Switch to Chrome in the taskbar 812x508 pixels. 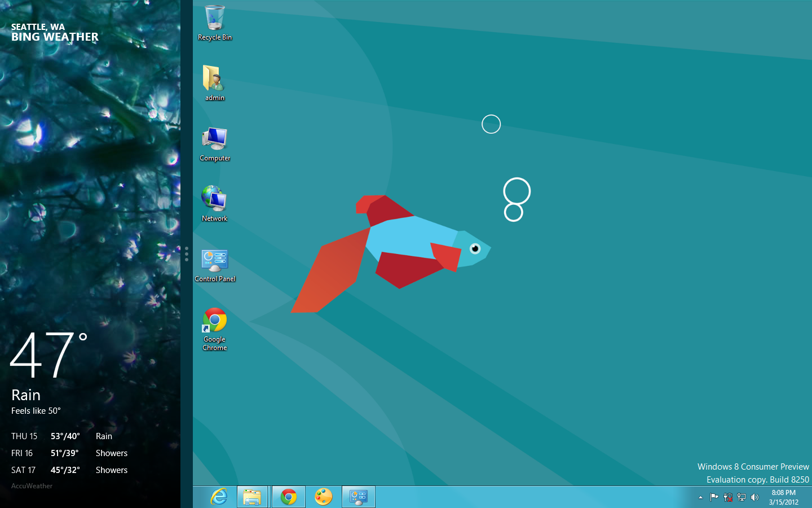289,497
